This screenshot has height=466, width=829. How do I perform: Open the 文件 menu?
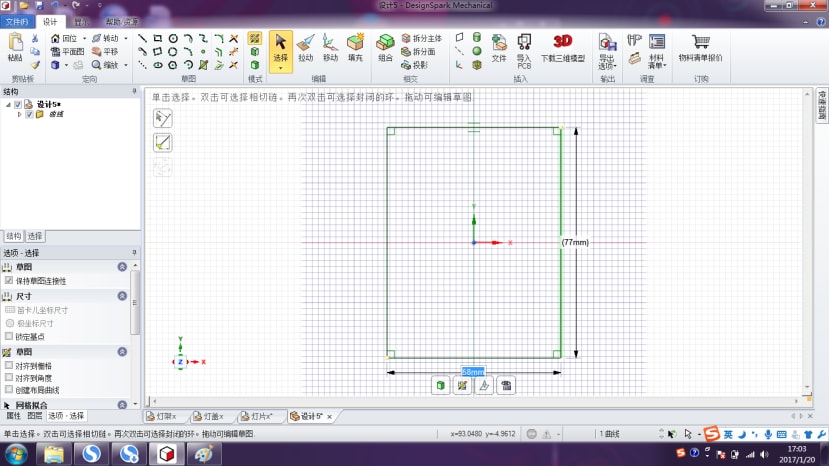[17, 22]
